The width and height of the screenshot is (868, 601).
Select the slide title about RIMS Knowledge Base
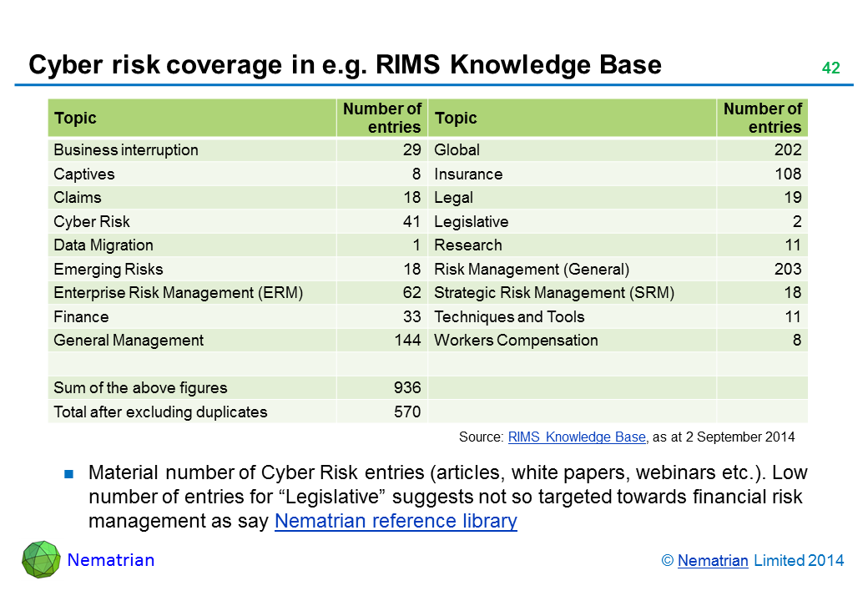point(345,65)
